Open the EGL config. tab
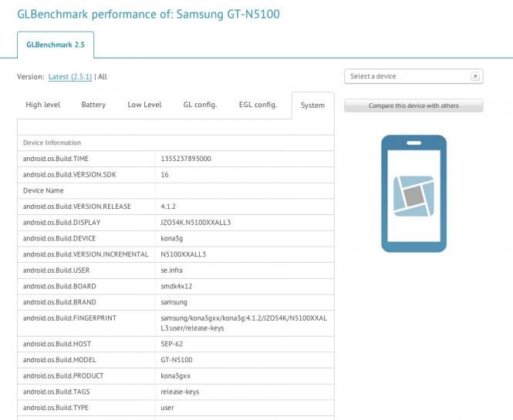513x420 pixels. point(258,105)
